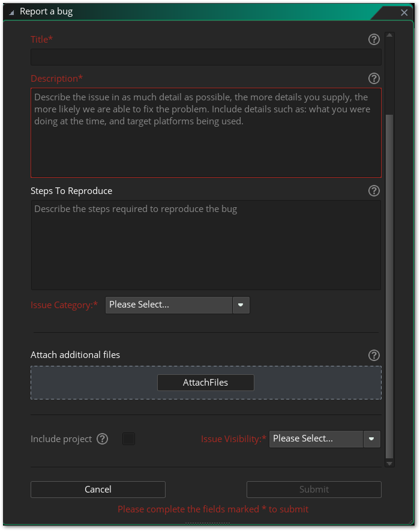420x531 pixels.
Task: Click the Steps To Reproduce help icon
Action: click(x=374, y=191)
